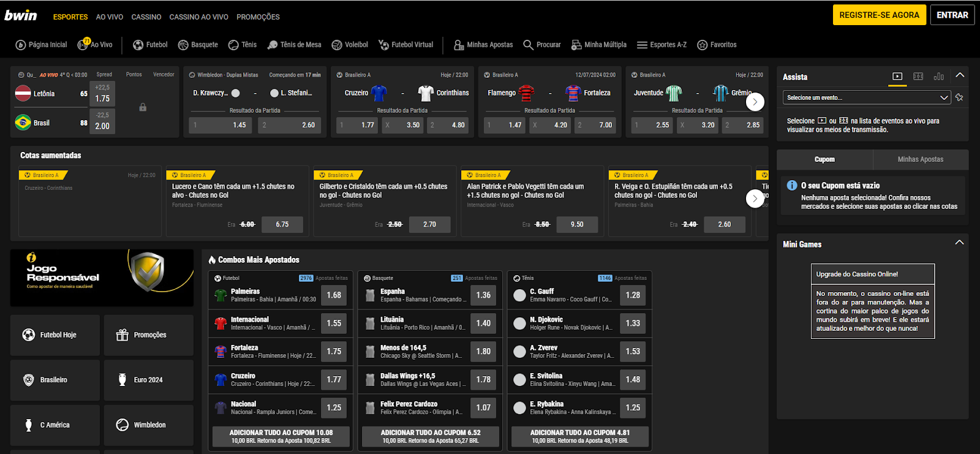This screenshot has width=980, height=454.
Task: Pin the Assista panel with the pin icon
Action: coord(959,97)
